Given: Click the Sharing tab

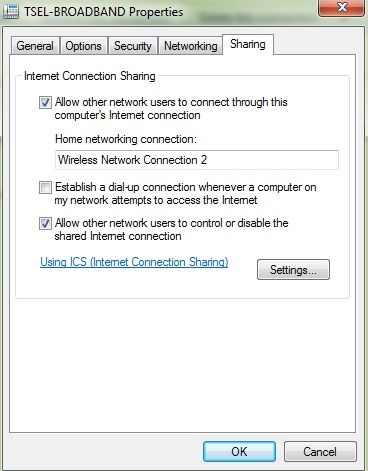Looking at the screenshot, I should pyautogui.click(x=248, y=44).
